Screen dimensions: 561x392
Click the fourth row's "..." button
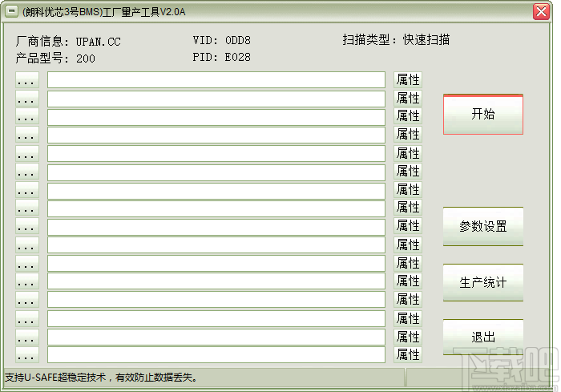(27, 135)
